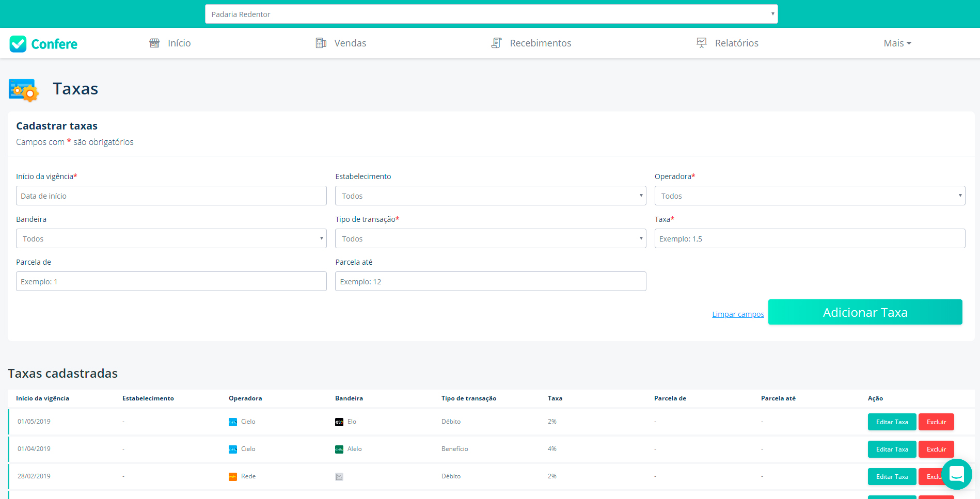Go to the Recebimentos menu item
This screenshot has width=980, height=499.
tap(540, 43)
